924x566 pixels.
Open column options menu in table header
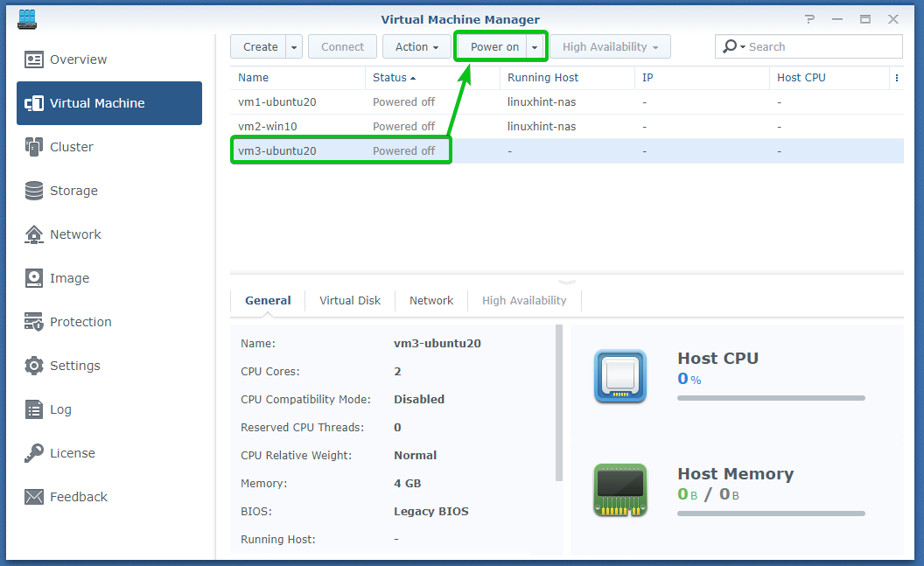(x=896, y=78)
